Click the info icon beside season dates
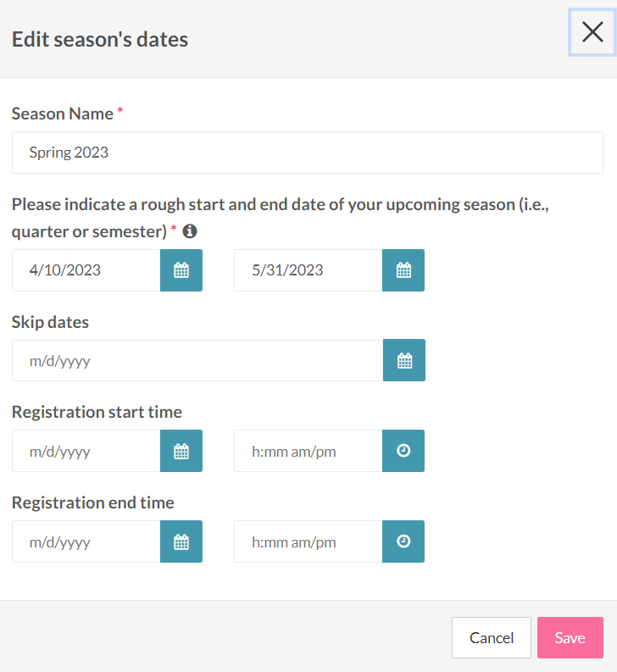 (190, 230)
